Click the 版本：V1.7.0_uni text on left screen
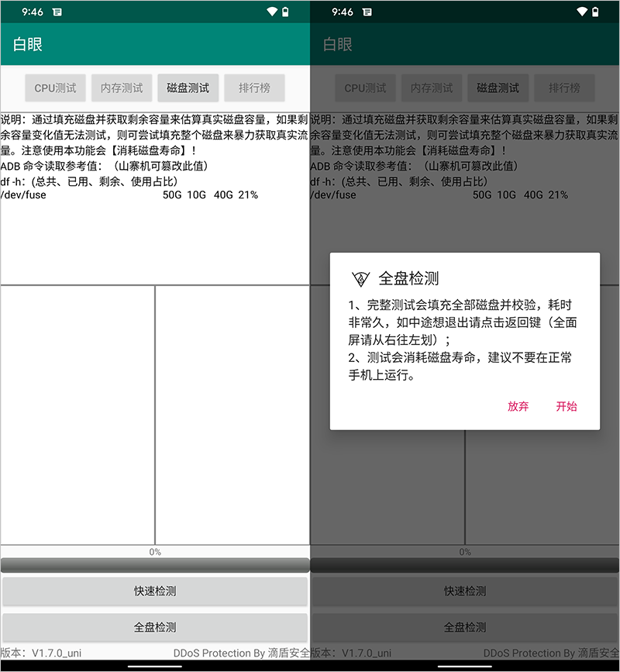620x672 pixels. 41,653
